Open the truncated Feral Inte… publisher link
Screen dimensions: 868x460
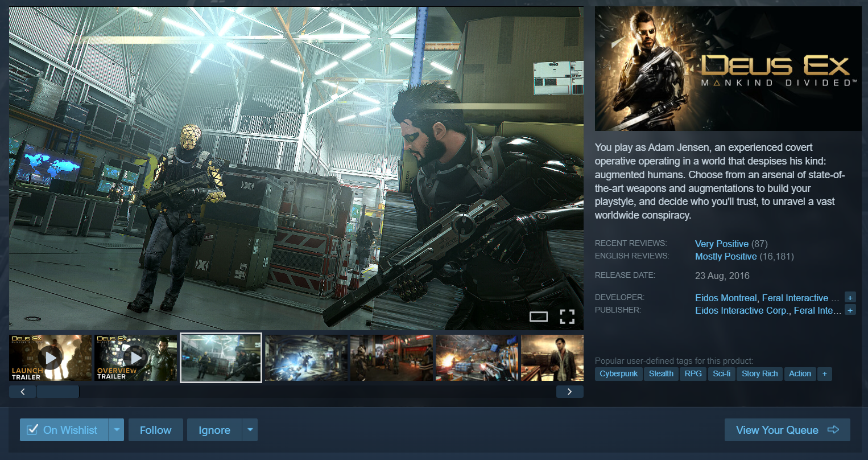point(817,310)
